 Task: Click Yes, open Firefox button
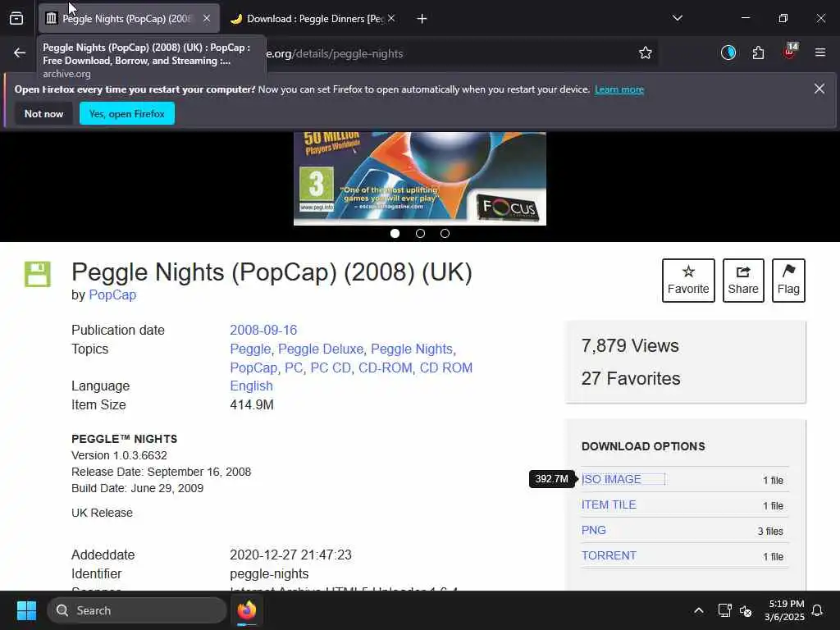pos(127,113)
